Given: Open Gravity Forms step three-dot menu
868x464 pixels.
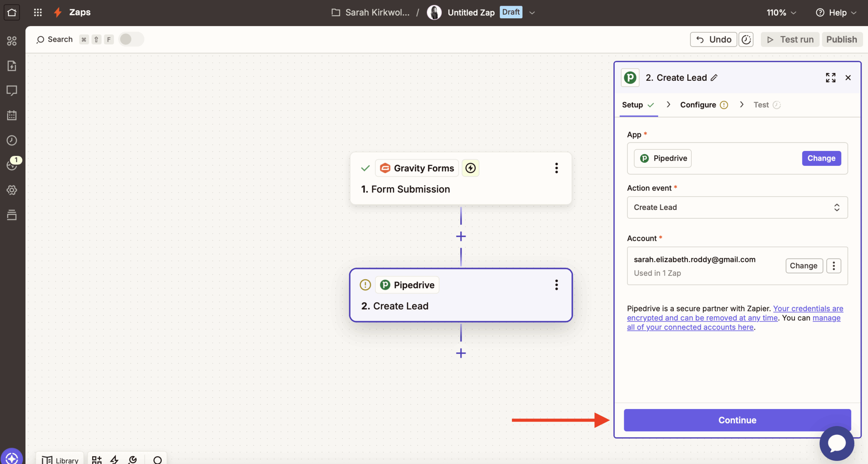Looking at the screenshot, I should click(x=556, y=168).
